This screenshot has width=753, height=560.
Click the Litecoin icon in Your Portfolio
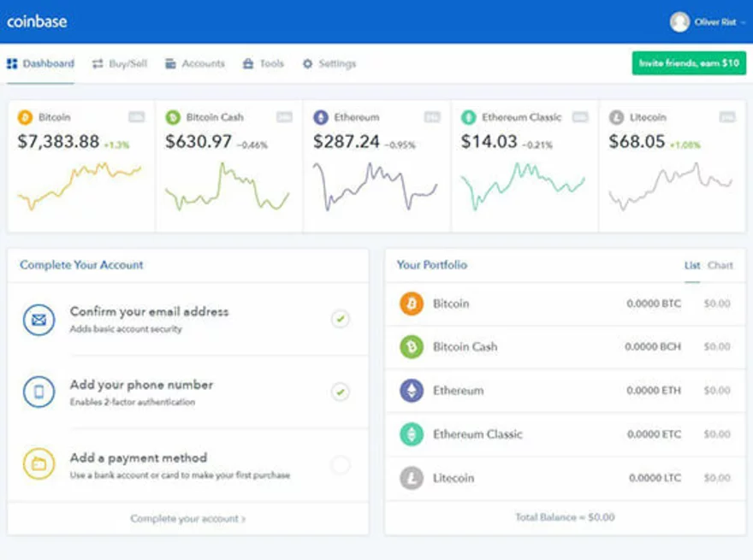pyautogui.click(x=412, y=478)
